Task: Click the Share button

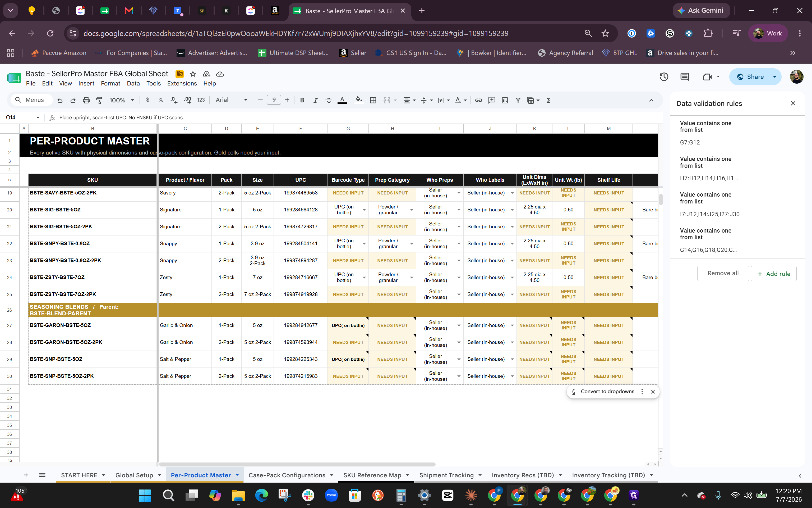Action: (x=750, y=77)
